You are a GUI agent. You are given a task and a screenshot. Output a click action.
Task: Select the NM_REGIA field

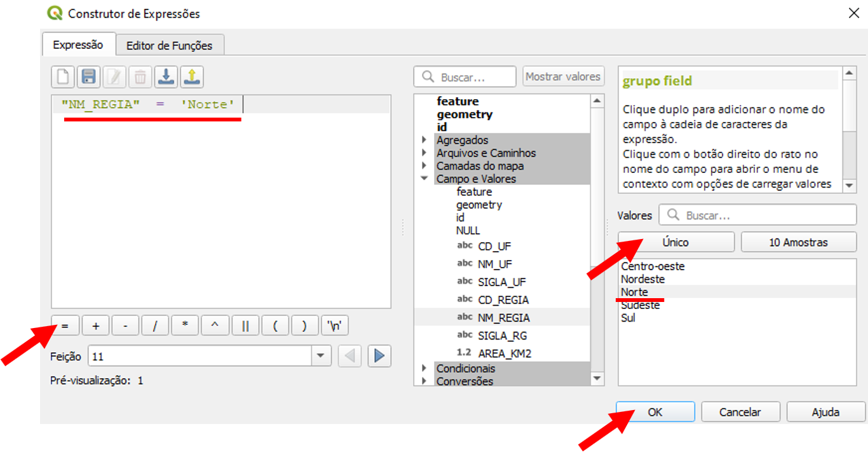[x=503, y=317]
